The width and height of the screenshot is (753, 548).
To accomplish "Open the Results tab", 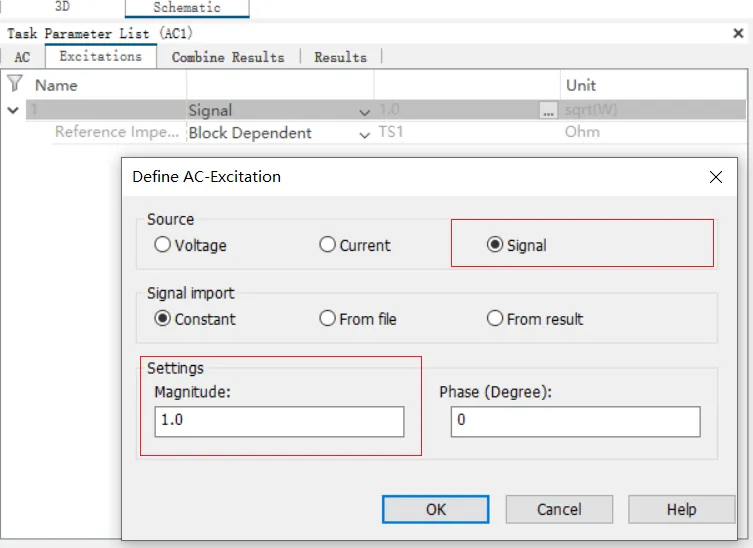I will tap(340, 57).
